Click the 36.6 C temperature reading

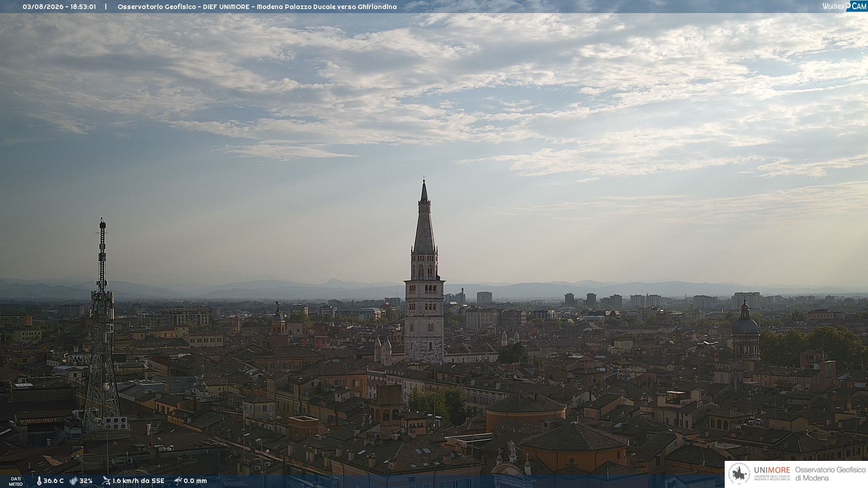[53, 481]
